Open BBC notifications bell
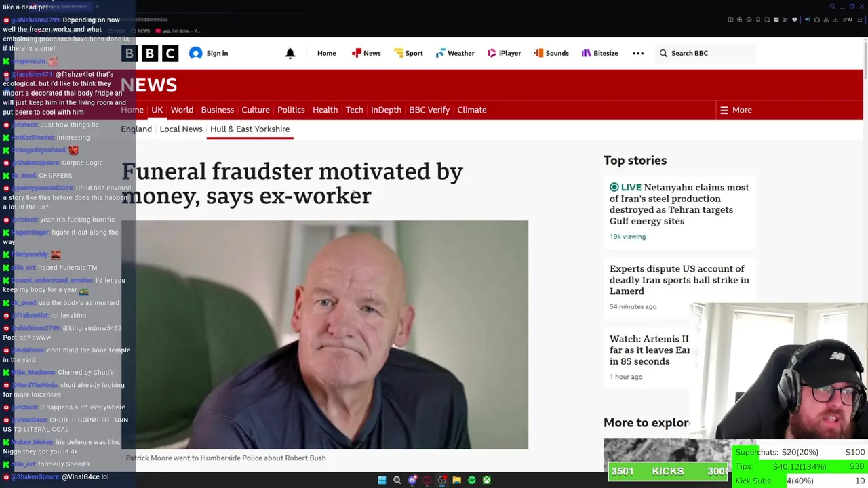The width and height of the screenshot is (868, 488). coord(290,53)
